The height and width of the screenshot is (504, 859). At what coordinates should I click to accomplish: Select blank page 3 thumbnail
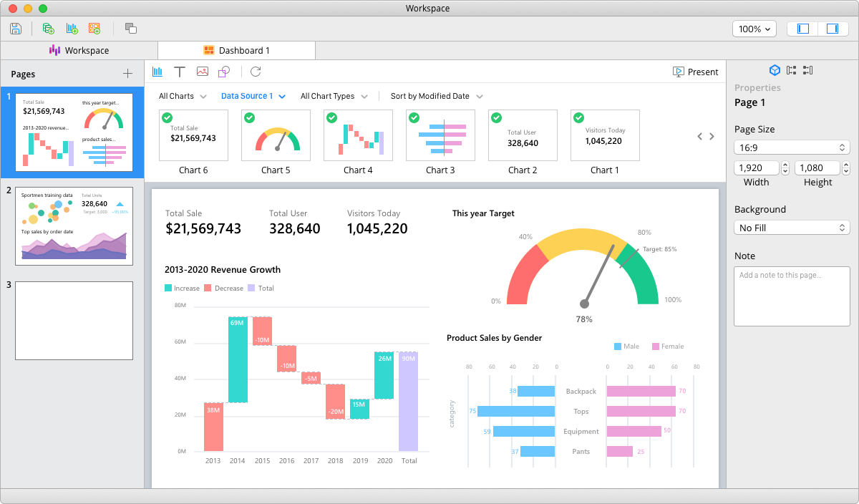coord(74,320)
